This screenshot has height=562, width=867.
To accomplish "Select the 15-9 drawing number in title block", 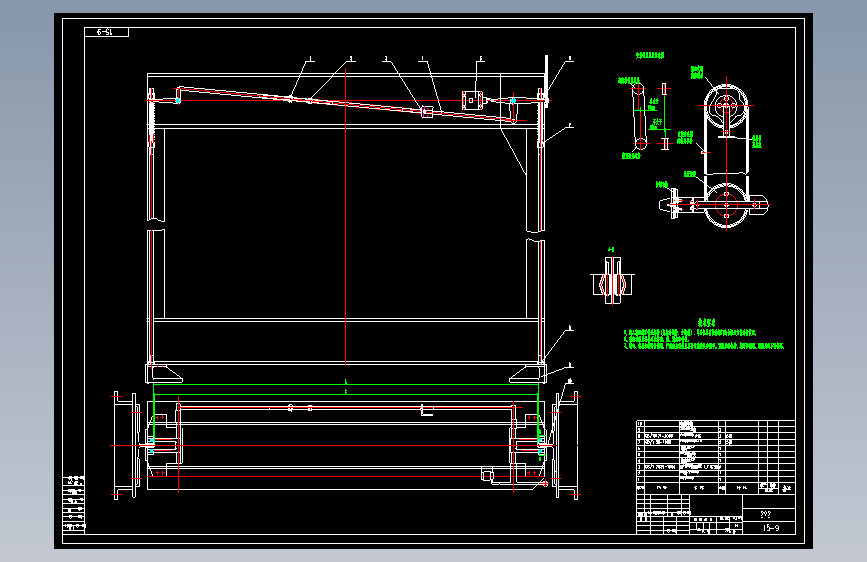I will 771,528.
